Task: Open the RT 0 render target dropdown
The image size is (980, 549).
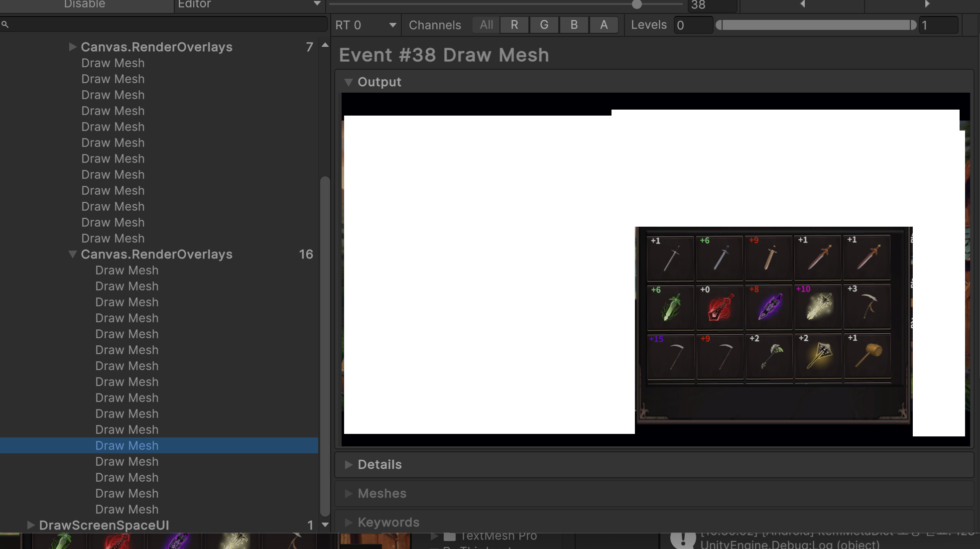Action: [366, 25]
